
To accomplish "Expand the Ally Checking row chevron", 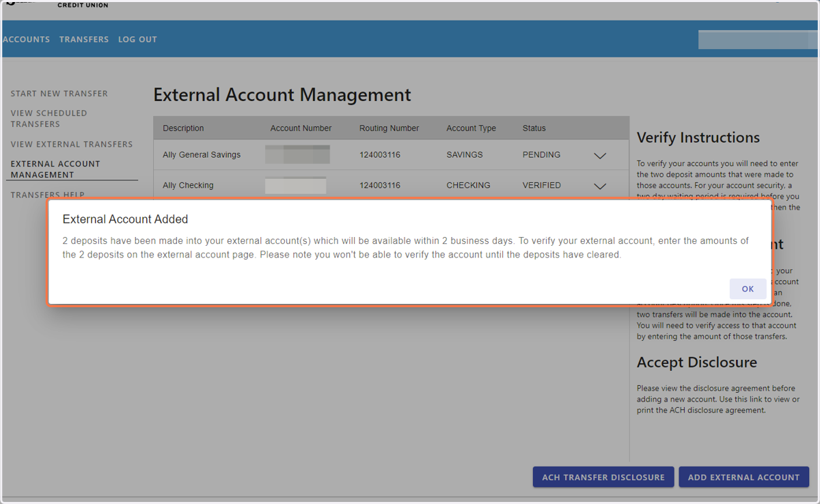I will 600,186.
